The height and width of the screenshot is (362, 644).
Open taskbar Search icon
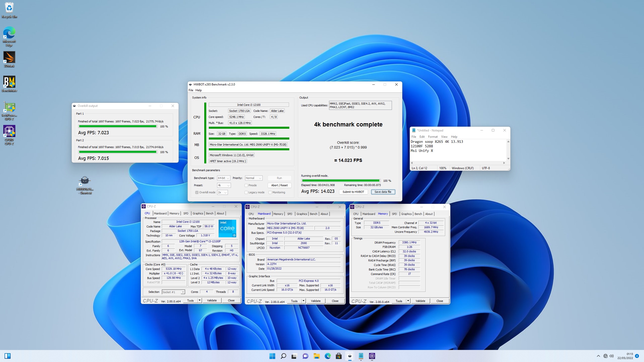tap(283, 356)
